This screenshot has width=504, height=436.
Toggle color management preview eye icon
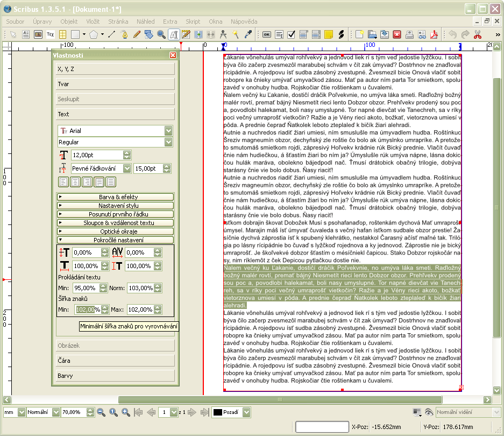429,412
